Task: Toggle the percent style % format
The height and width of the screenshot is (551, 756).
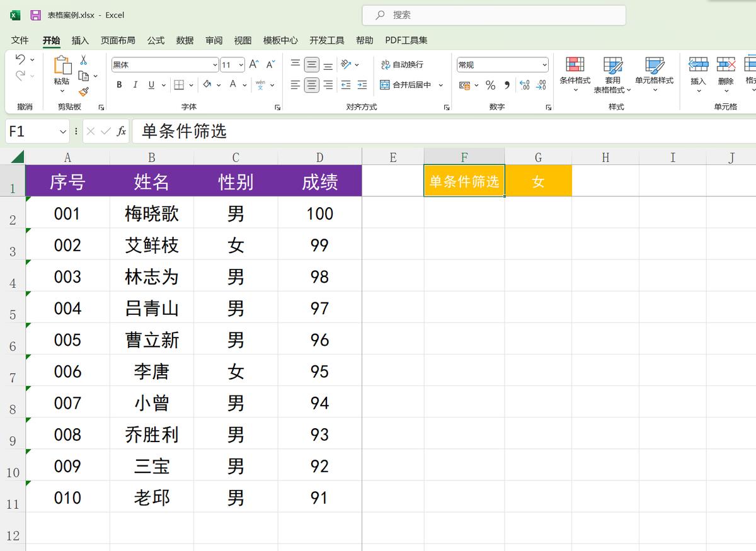Action: click(490, 86)
